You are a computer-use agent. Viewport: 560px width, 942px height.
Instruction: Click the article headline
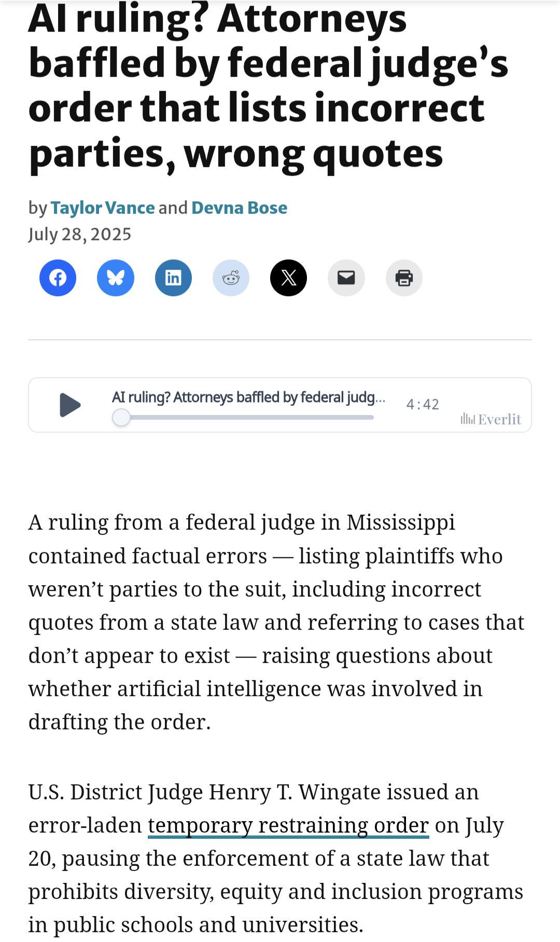pos(269,86)
